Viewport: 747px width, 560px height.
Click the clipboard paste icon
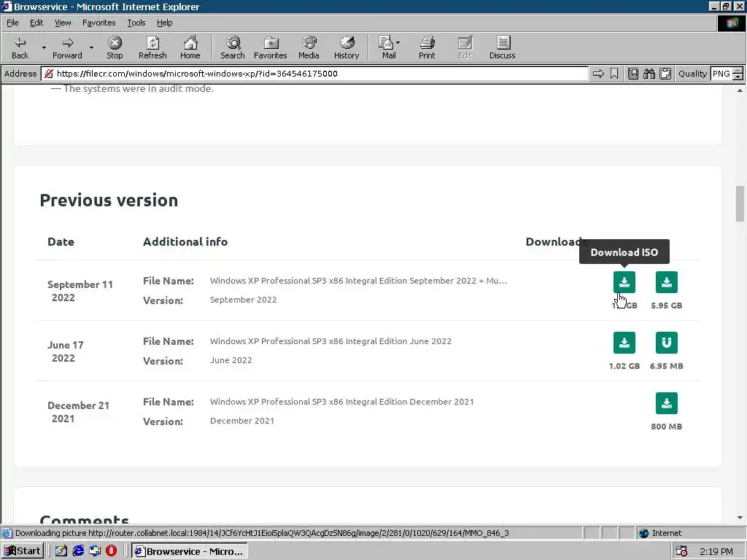tap(665, 74)
